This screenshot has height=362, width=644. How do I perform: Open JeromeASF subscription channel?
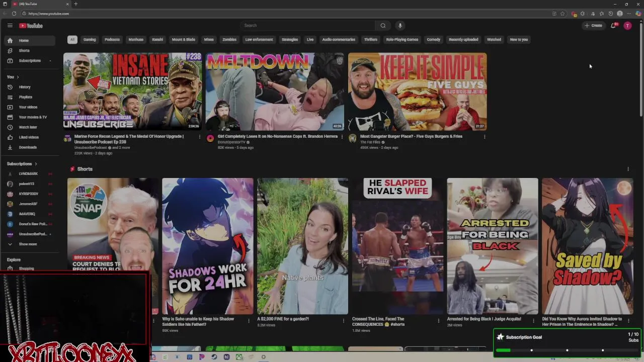click(x=30, y=204)
